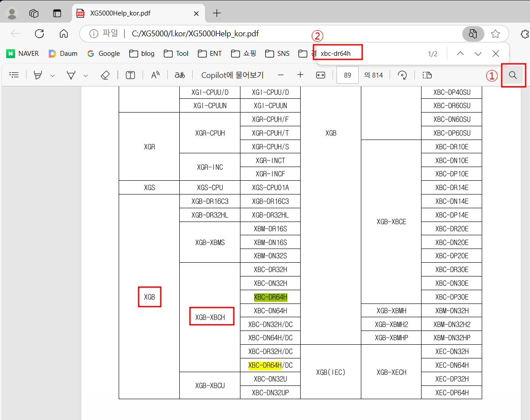The image size is (530, 420).
Task: Open a new tab with plus
Action: pos(217,13)
